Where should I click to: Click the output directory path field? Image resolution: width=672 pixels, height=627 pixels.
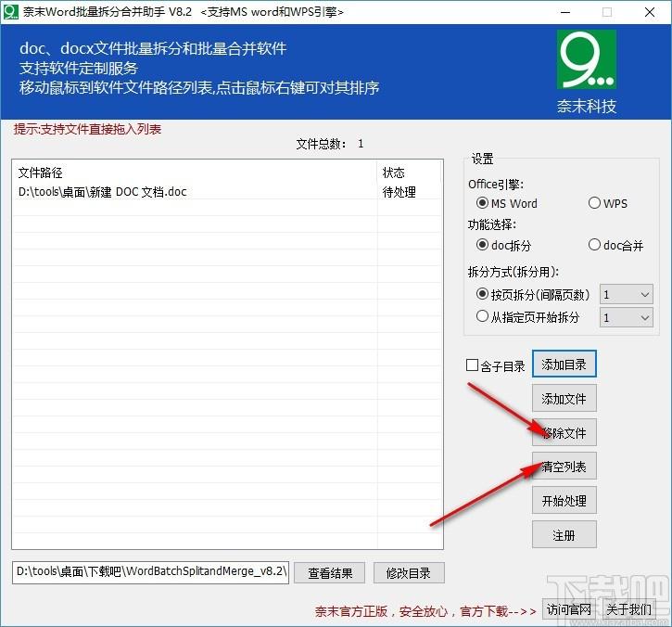click(150, 572)
